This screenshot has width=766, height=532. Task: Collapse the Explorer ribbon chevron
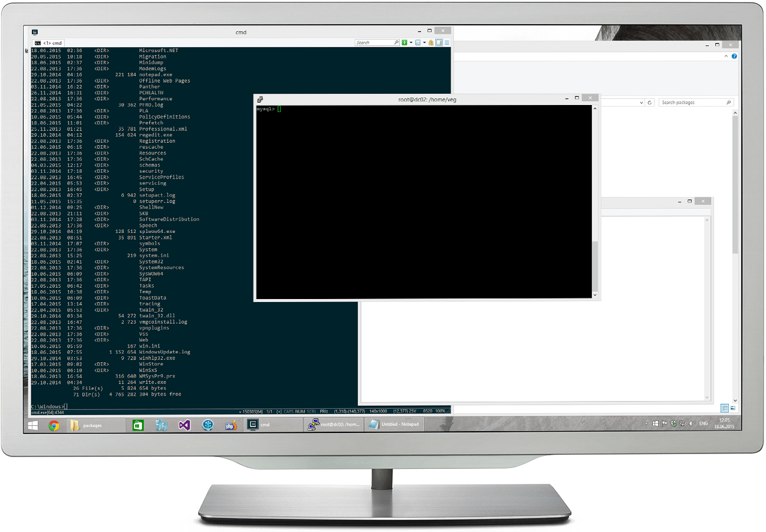click(x=726, y=56)
